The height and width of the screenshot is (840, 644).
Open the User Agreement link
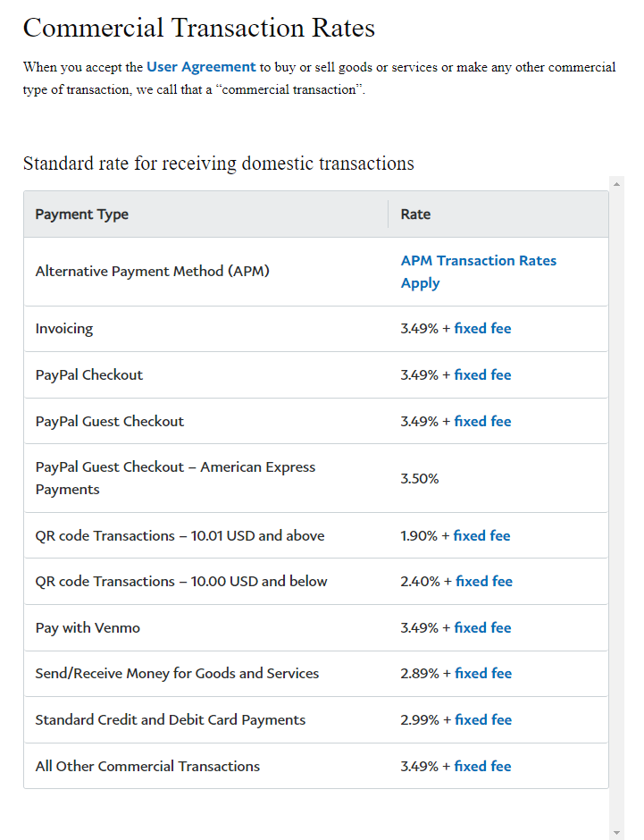[x=201, y=67]
